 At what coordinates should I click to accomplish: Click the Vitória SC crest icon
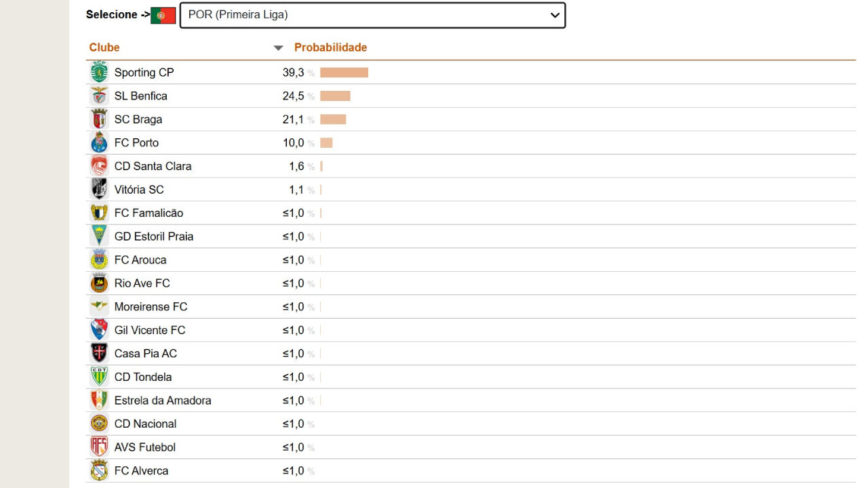tap(98, 189)
